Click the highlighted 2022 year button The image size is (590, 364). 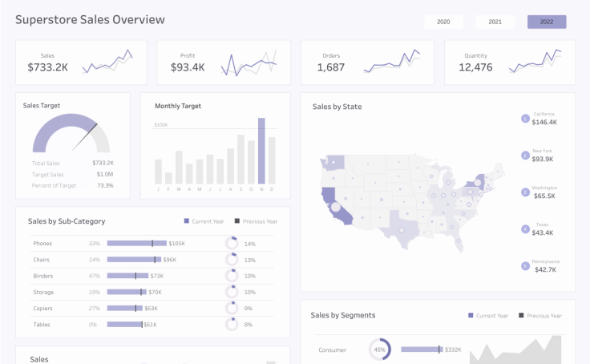pos(547,22)
